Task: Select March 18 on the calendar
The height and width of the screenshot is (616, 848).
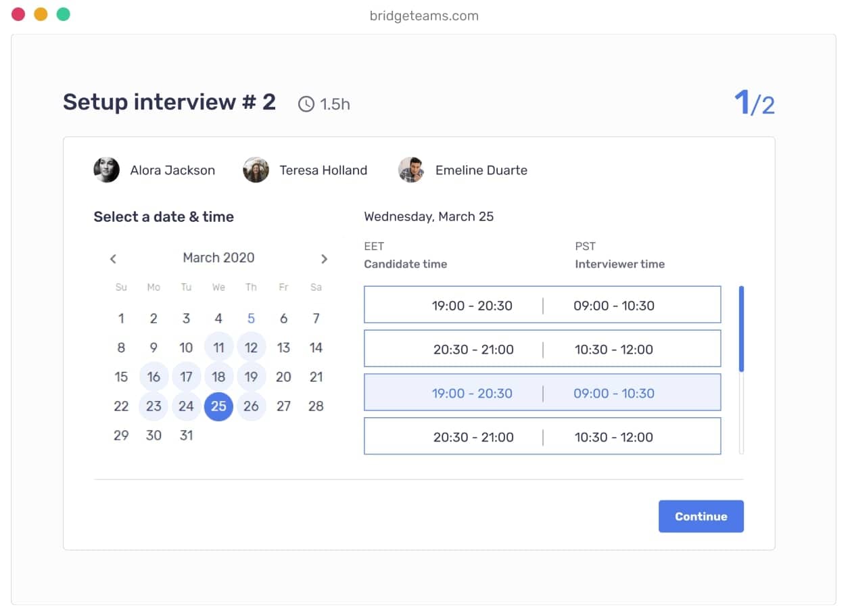Action: click(218, 377)
